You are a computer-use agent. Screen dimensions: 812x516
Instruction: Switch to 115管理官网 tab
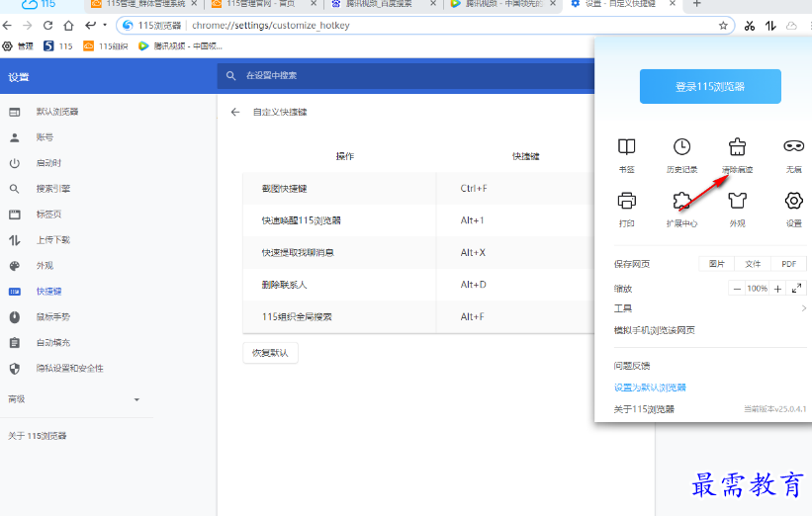coord(264,4)
